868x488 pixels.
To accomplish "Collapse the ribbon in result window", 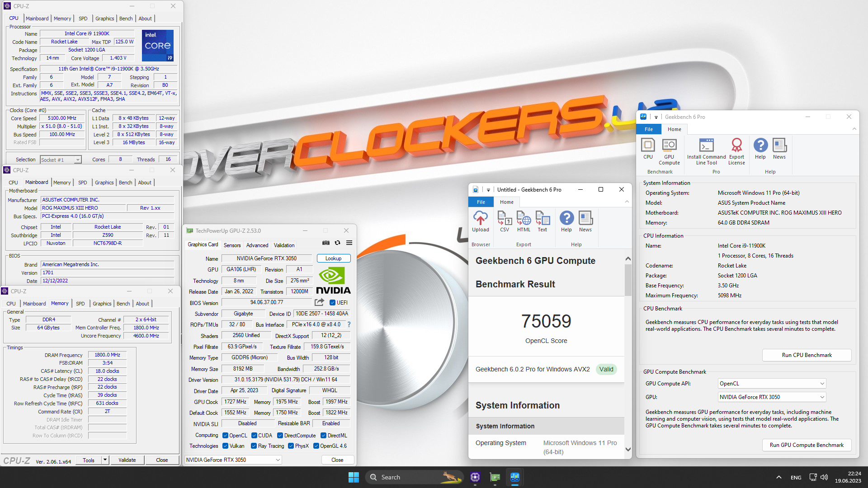I will point(627,202).
